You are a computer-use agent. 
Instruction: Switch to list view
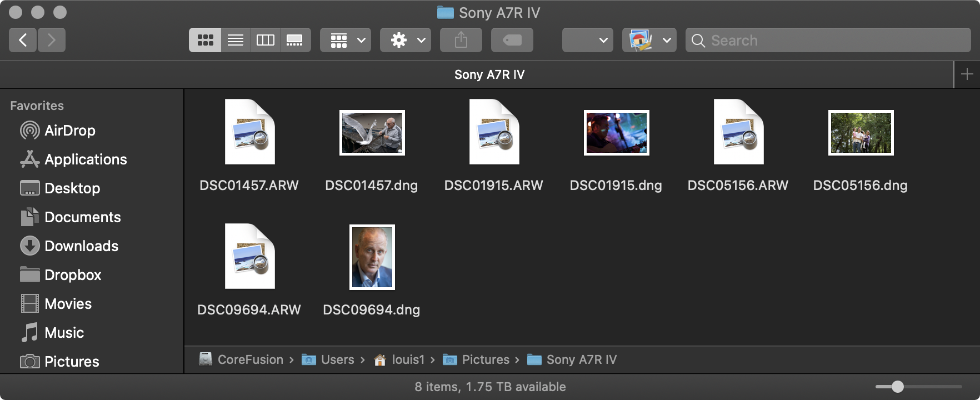point(236,40)
